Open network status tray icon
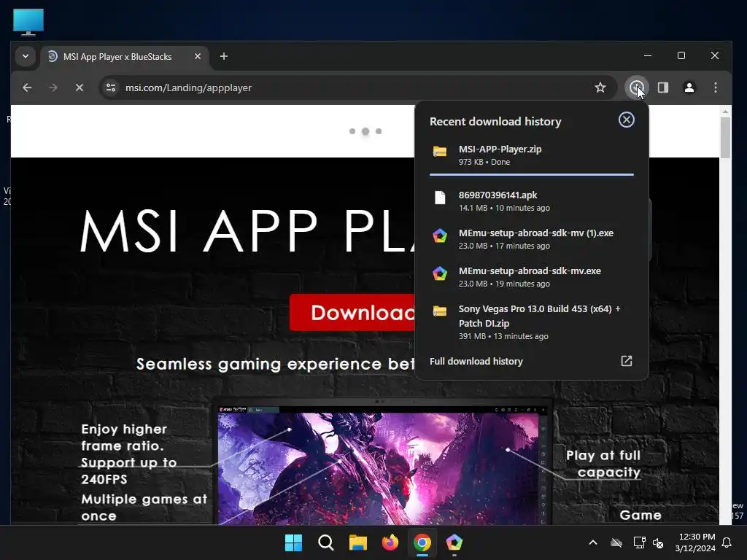 (639, 542)
